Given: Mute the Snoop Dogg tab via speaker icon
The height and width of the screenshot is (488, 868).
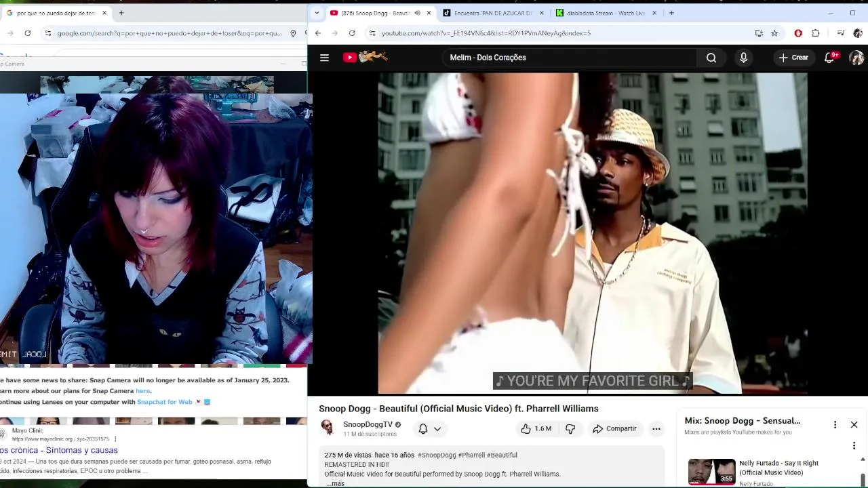Looking at the screenshot, I should (417, 13).
